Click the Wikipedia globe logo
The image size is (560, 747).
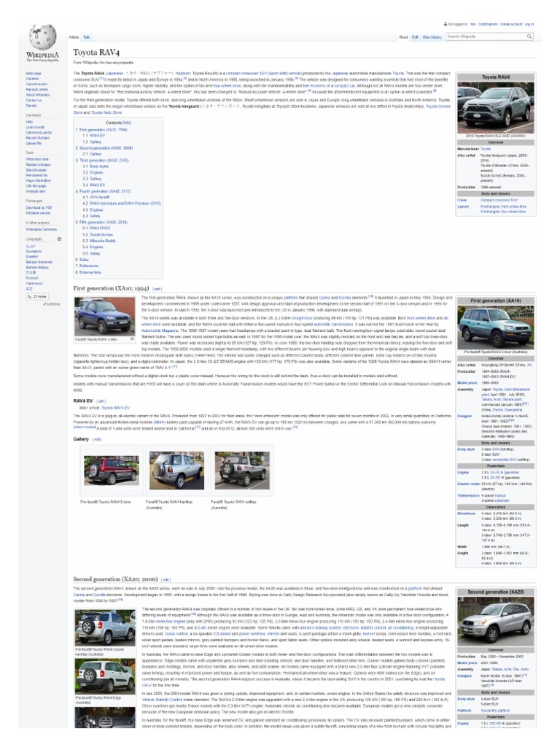coord(42,38)
